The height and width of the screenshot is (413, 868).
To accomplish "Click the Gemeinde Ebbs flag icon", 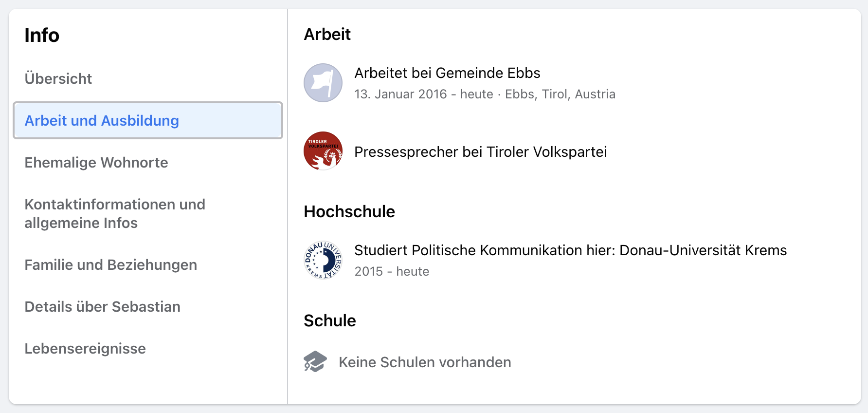I will 323,83.
